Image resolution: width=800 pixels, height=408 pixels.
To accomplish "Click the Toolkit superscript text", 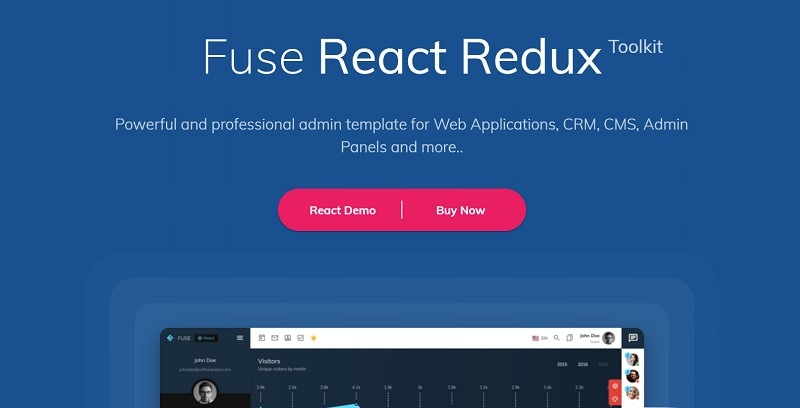I will coord(636,46).
